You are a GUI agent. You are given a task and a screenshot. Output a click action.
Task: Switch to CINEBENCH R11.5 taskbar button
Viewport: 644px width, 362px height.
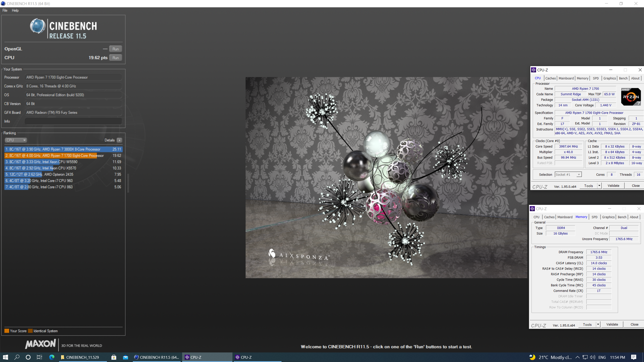click(157, 357)
